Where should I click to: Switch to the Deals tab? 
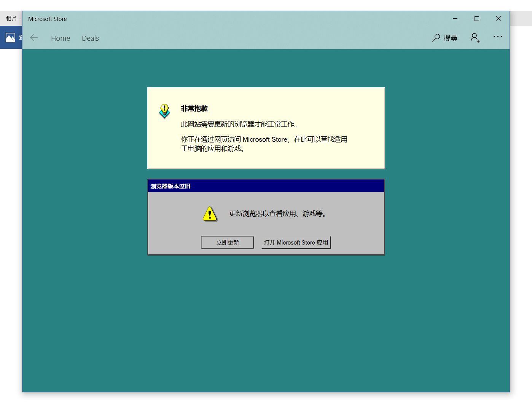pos(90,38)
